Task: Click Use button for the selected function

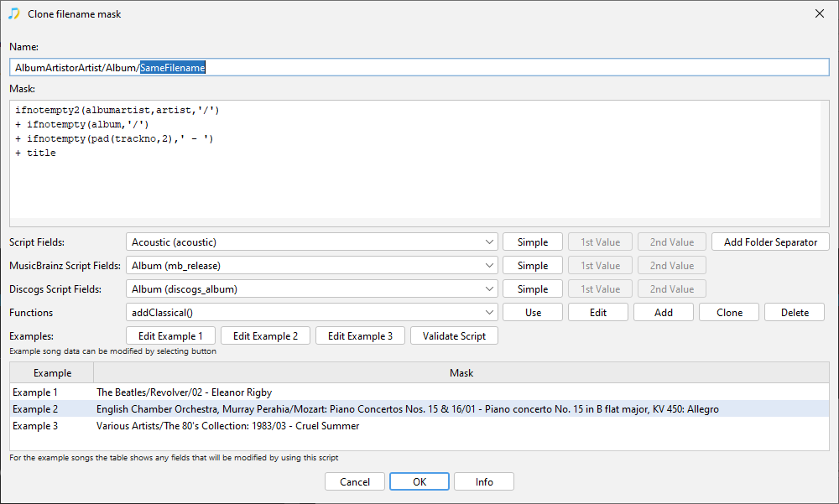Action: [533, 313]
